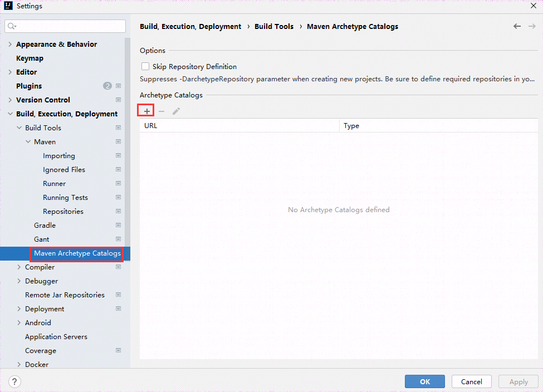Expand the Android node

(19, 323)
